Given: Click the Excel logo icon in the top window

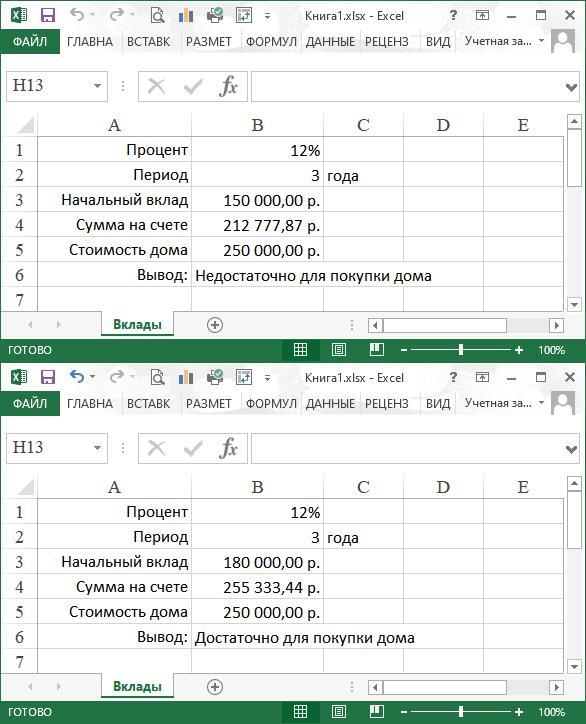Looking at the screenshot, I should click(18, 15).
